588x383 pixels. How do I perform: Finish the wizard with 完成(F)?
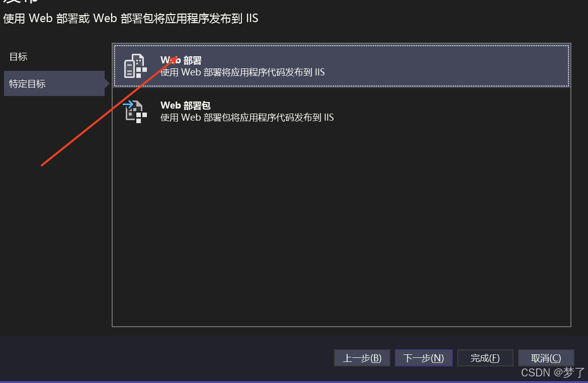[x=485, y=358]
